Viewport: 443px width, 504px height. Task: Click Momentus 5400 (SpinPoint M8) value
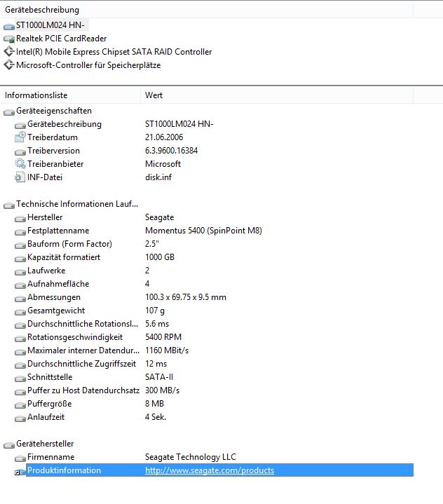203,231
